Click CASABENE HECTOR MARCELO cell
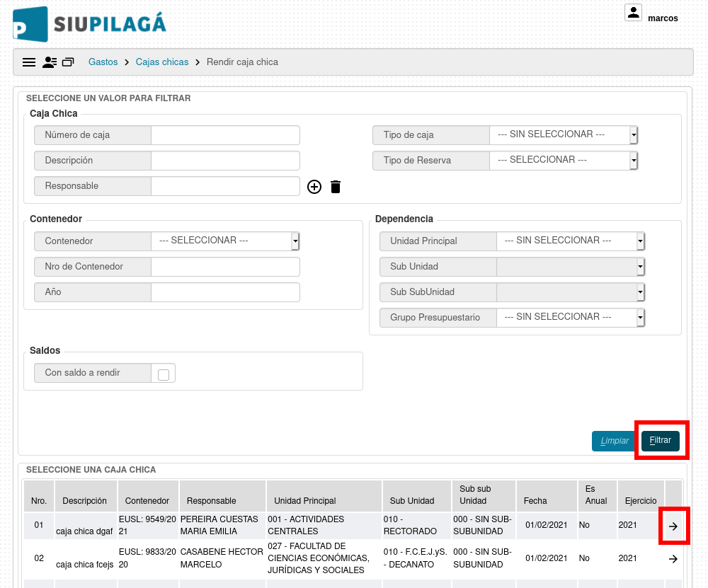The height and width of the screenshot is (588, 708). pyautogui.click(x=222, y=558)
